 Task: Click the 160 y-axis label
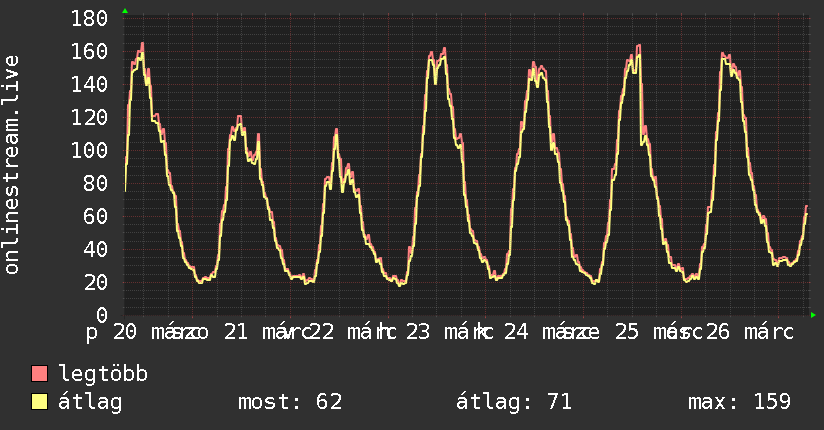coord(89,52)
